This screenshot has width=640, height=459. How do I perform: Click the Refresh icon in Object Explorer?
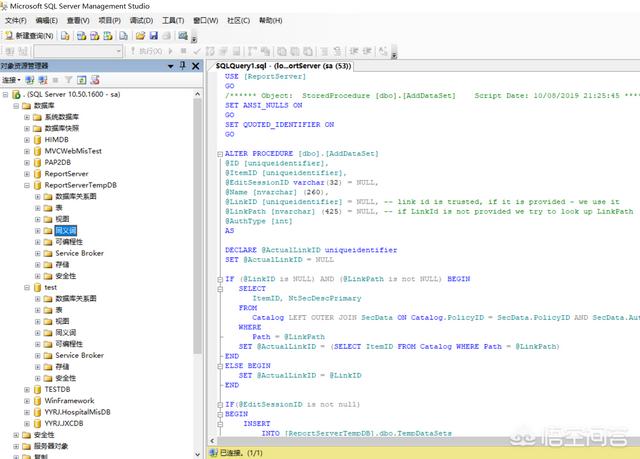point(82,80)
